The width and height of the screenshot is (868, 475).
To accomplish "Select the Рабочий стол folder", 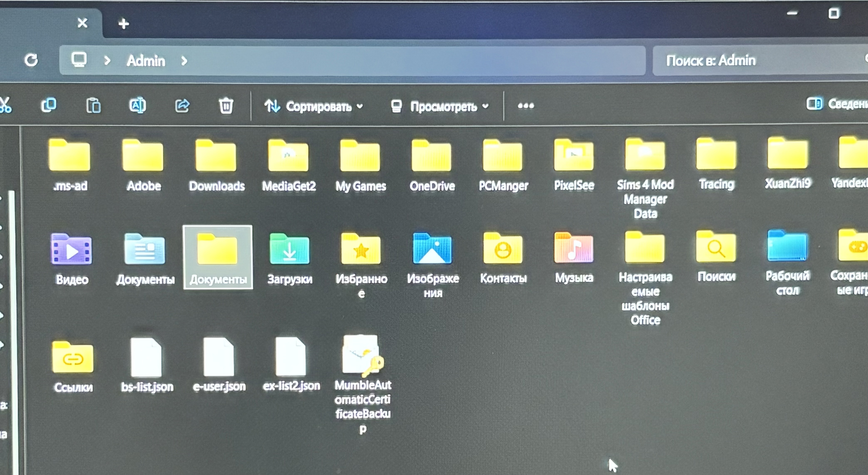I will click(788, 263).
